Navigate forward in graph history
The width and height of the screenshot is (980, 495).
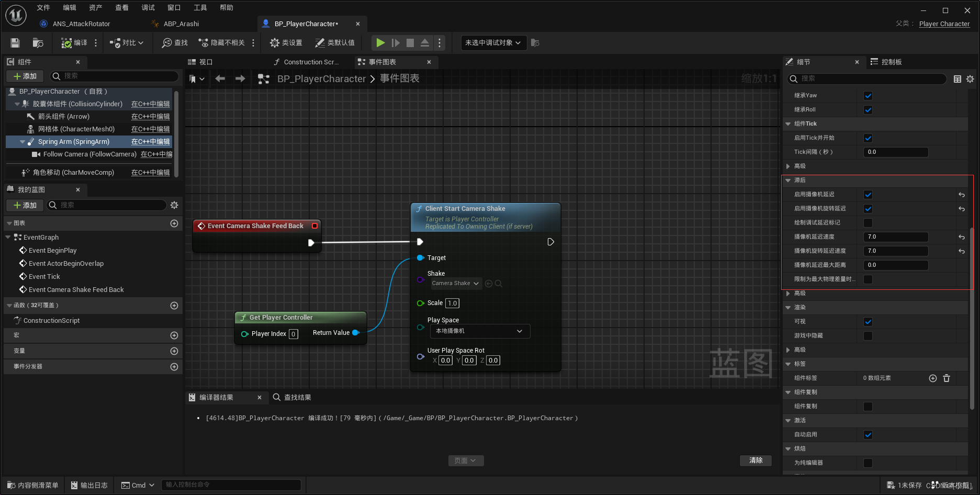point(240,79)
